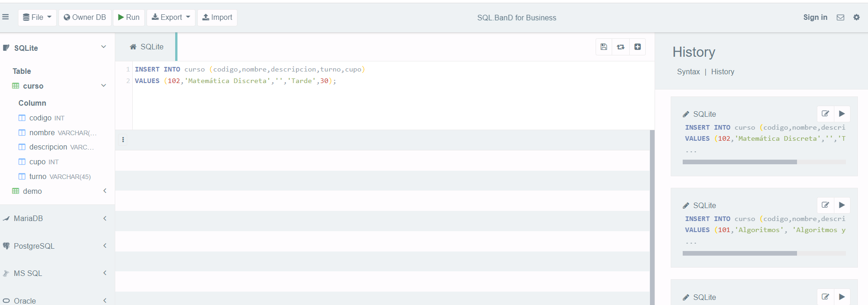Click scrollbar under Matemática Discreta query

[x=740, y=162]
